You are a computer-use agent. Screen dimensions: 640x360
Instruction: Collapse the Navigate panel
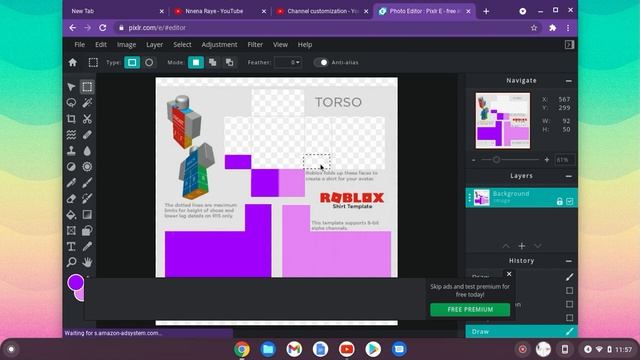pyautogui.click(x=569, y=81)
